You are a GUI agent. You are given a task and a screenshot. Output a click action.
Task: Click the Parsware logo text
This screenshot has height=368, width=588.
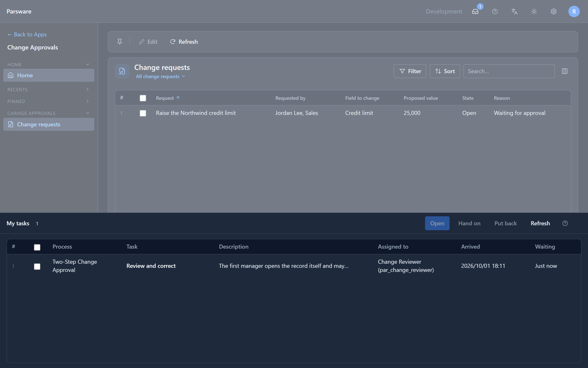point(19,12)
